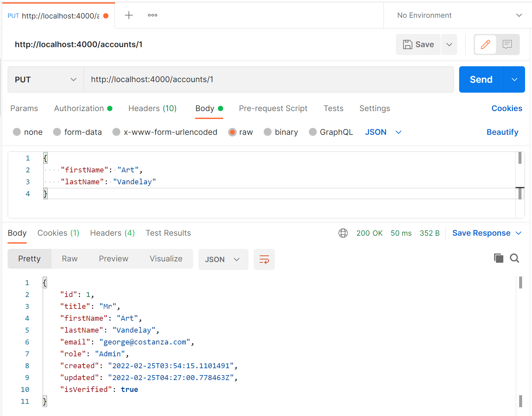
Task: Toggle response line wrap icon
Action: [x=264, y=259]
